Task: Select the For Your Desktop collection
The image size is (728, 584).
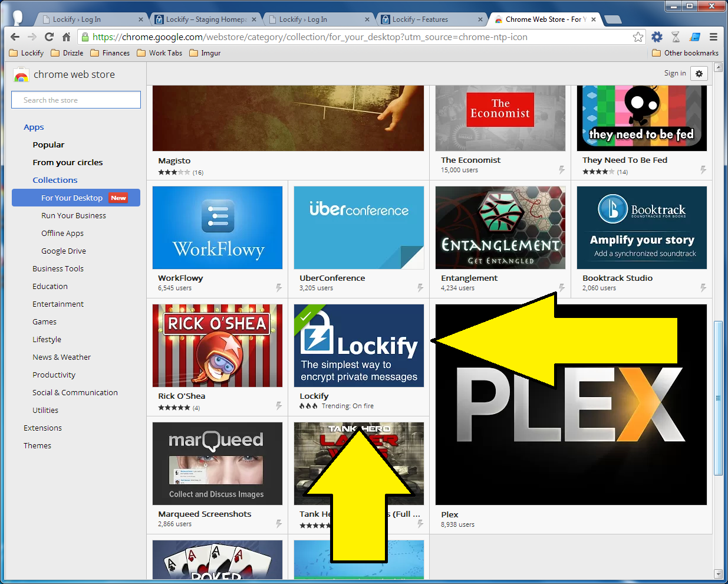Action: point(76,198)
